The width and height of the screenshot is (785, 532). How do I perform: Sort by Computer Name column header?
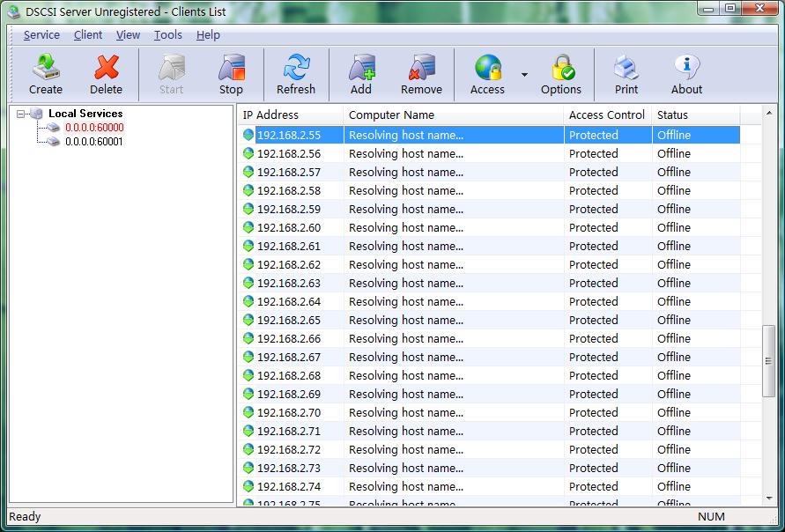pos(454,115)
